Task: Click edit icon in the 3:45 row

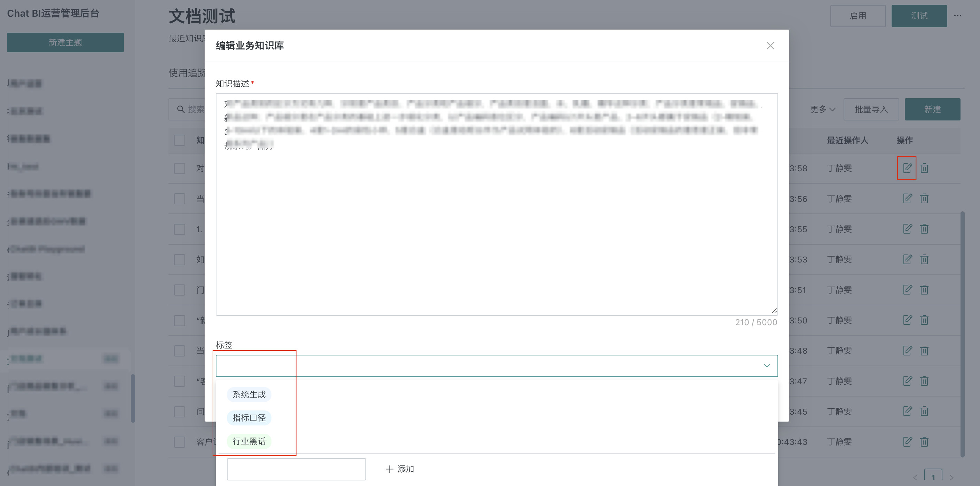Action: click(x=907, y=411)
